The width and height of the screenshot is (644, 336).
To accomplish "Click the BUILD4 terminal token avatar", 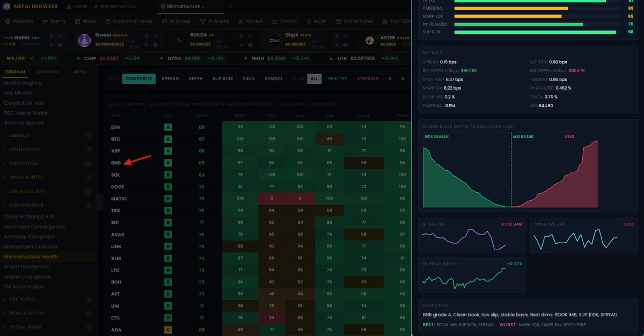I will pyautogui.click(x=180, y=40).
